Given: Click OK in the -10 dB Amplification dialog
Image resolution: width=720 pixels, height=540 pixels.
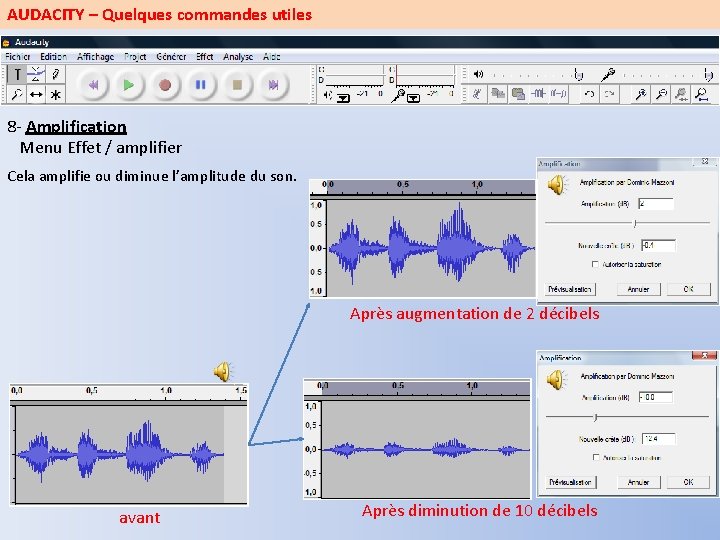Looking at the screenshot, I should 688,482.
